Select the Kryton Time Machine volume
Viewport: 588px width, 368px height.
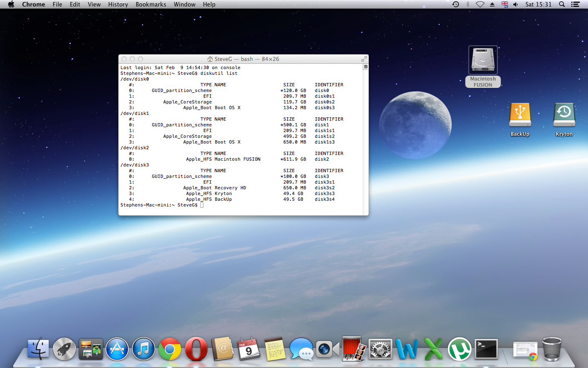pos(564,115)
